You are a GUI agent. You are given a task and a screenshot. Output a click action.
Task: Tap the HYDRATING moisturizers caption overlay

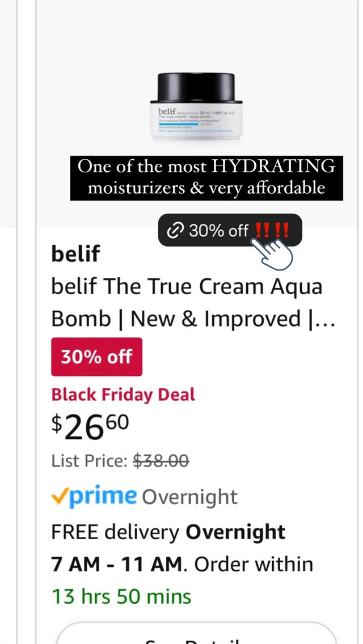click(x=206, y=178)
